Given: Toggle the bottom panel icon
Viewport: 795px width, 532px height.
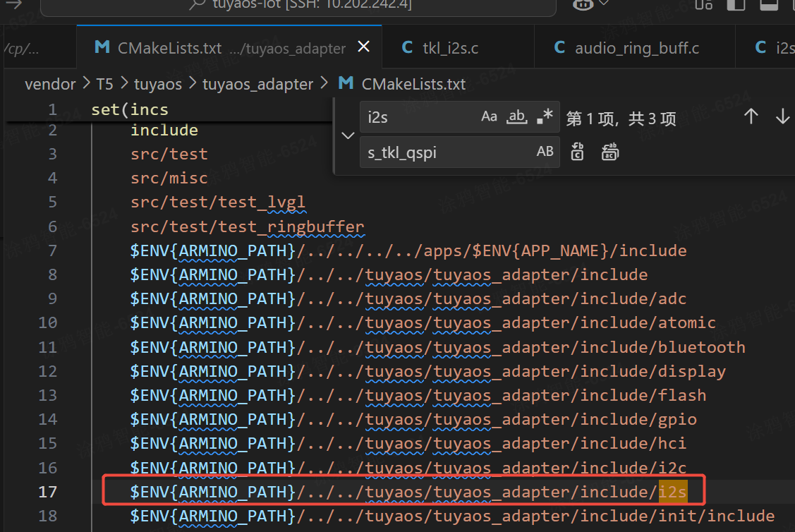Looking at the screenshot, I should (x=769, y=4).
